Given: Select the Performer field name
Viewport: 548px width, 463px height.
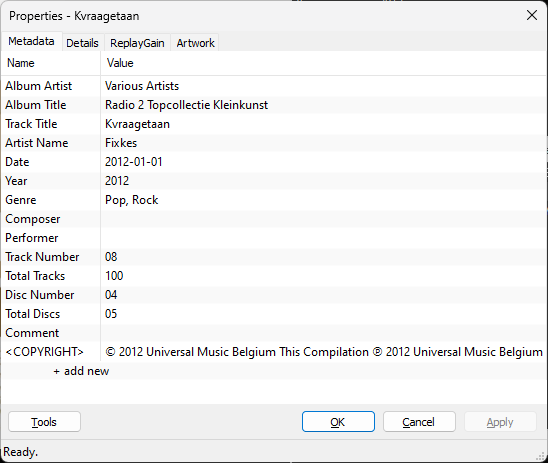Looking at the screenshot, I should pos(32,238).
